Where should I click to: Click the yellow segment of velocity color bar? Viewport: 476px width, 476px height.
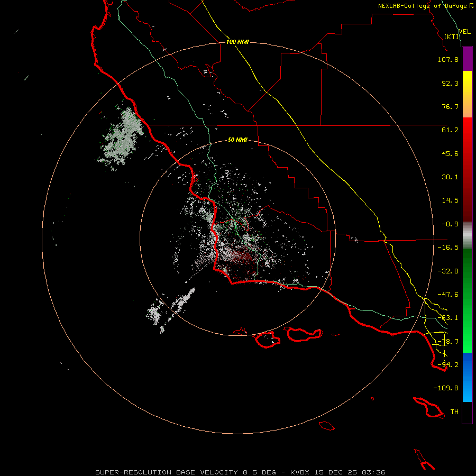[x=467, y=83]
